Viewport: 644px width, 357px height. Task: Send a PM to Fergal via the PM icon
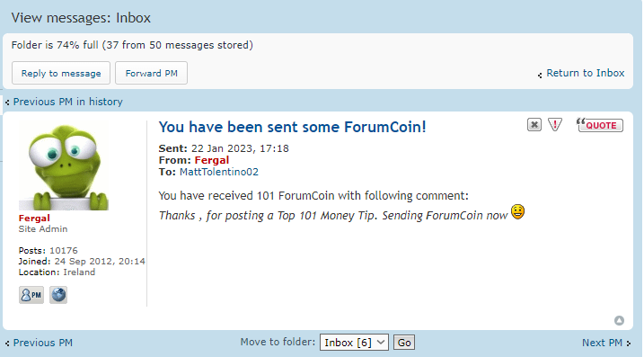[x=31, y=295]
